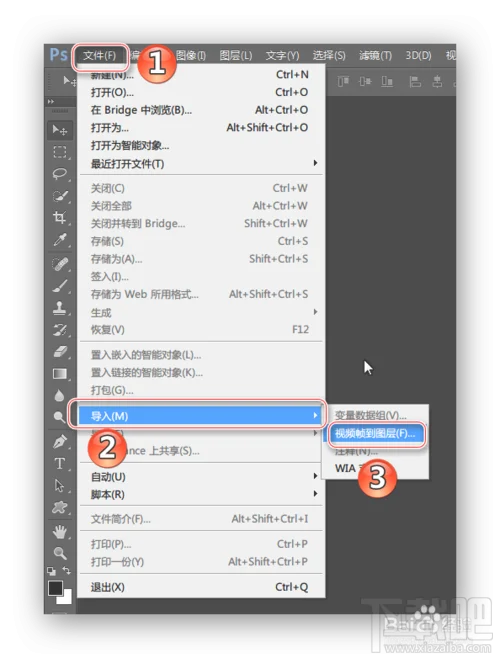Viewport: 500px width, 658px height.
Task: Choose 打开(O)... from File menu
Action: tap(200, 92)
